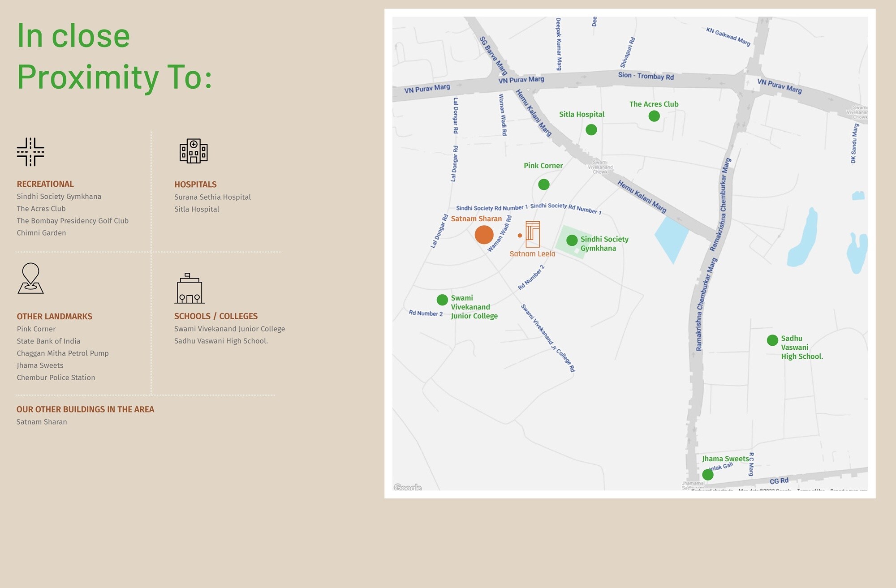Click the Sion - Trombay Rd label on map
Viewport: 896px width, 588px height.
click(646, 76)
